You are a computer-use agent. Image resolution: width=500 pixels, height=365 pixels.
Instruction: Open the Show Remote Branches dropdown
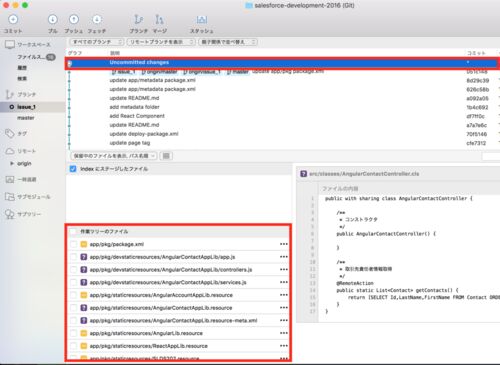pyautogui.click(x=161, y=42)
